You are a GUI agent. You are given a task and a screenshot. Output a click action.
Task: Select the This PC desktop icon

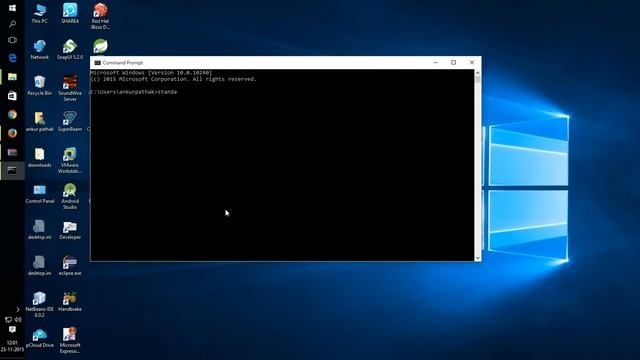click(x=40, y=13)
